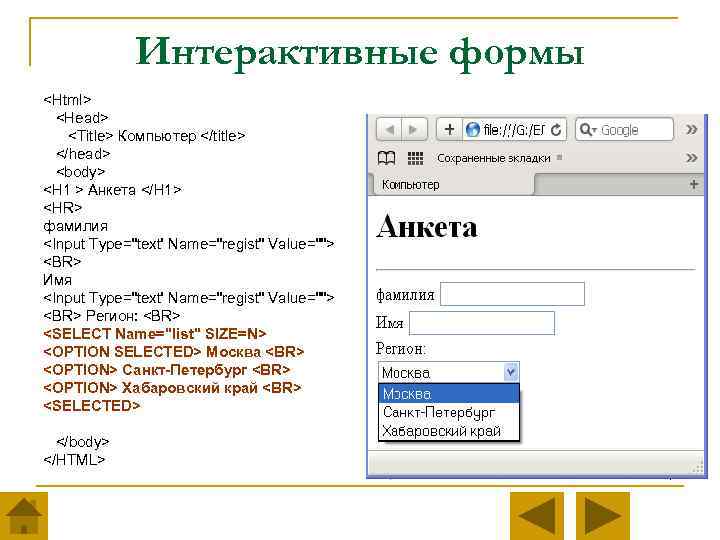This screenshot has width=720, height=540.
Task: Toggle the Регион dropdown arrow
Action: pyautogui.click(x=511, y=371)
